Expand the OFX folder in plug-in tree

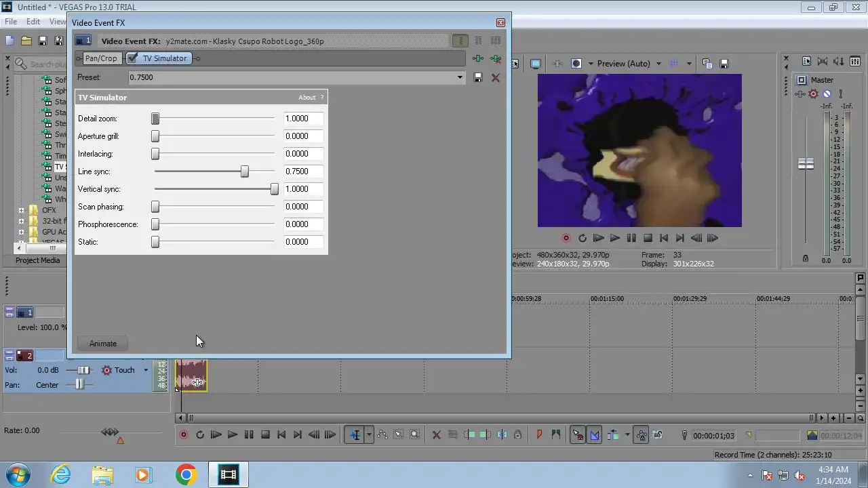click(21, 210)
